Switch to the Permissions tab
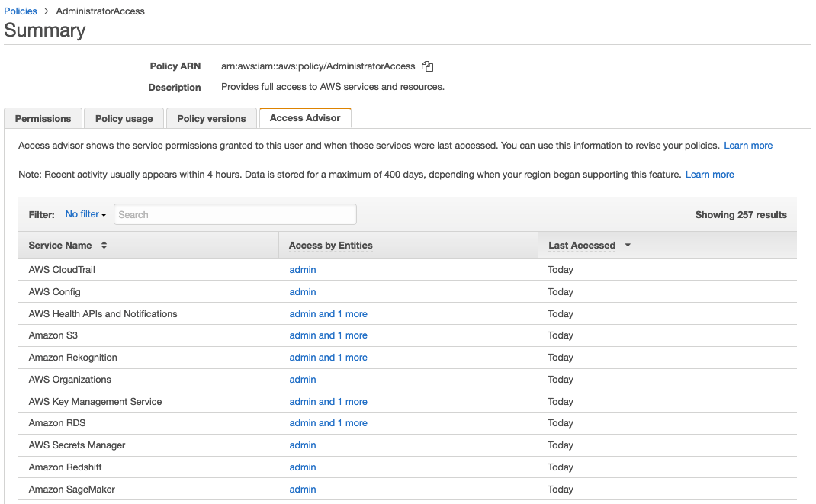This screenshot has width=816, height=504. [x=42, y=118]
